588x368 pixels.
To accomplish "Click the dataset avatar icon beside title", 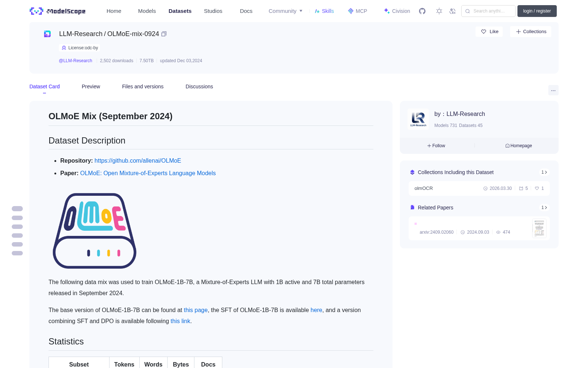I will (x=47, y=34).
